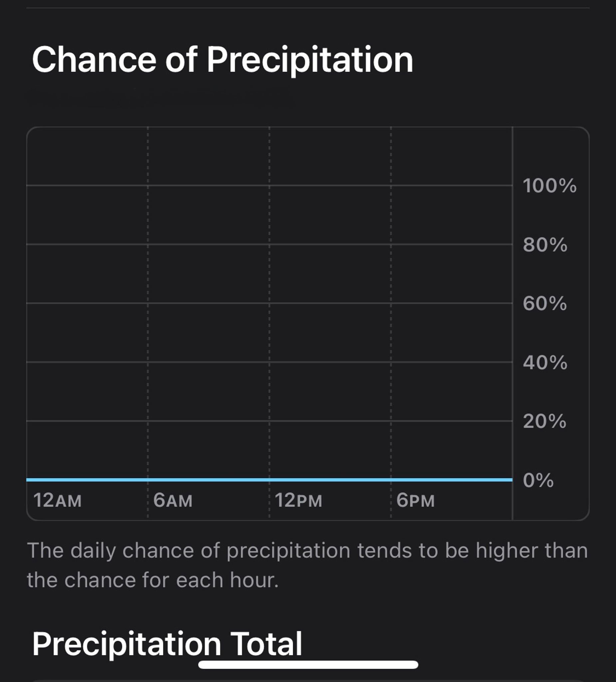Tap the solid vertical line left of percentages
Viewport: 616px width, 682px height.
tap(513, 332)
